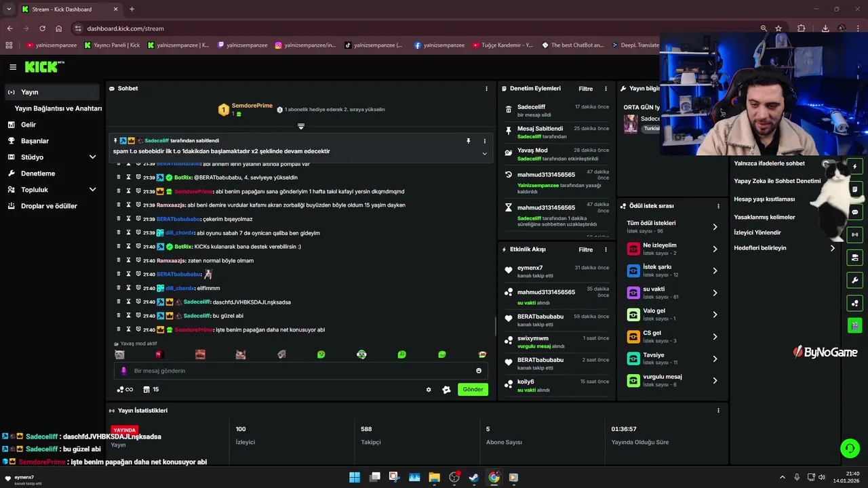The width and height of the screenshot is (868, 488).
Task: Open the notes icon in the right sidebar
Action: coord(854,189)
